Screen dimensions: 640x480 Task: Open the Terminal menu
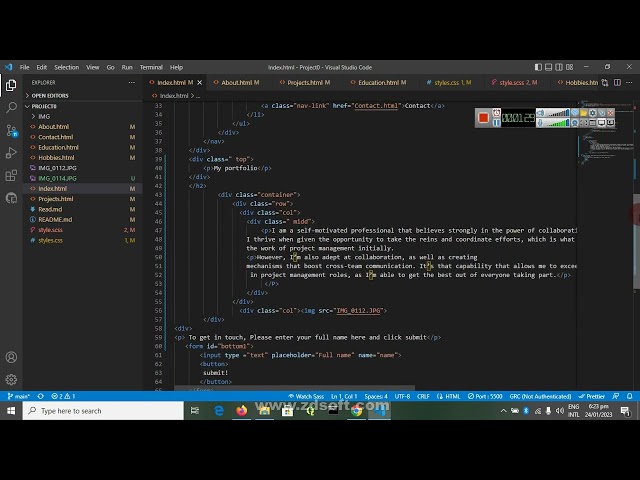pos(151,67)
